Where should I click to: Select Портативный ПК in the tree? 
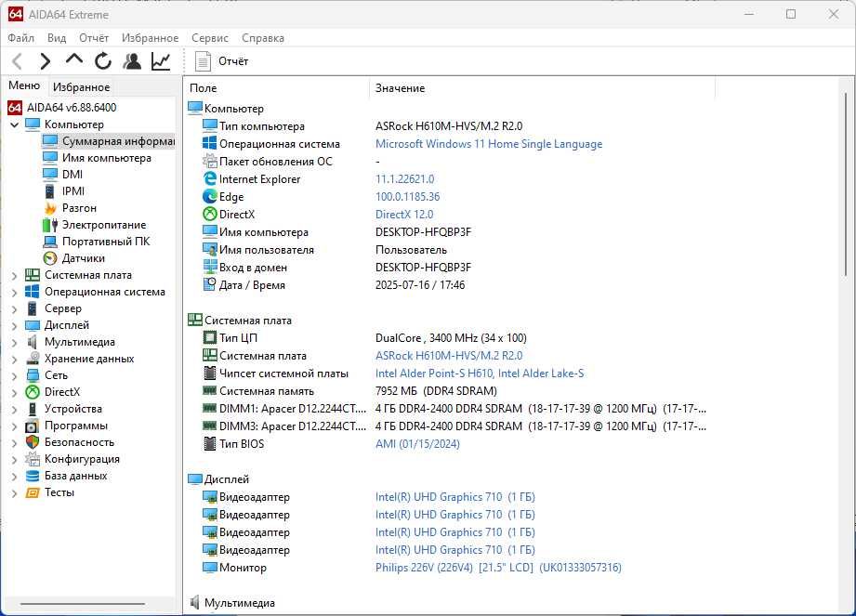pyautogui.click(x=106, y=242)
